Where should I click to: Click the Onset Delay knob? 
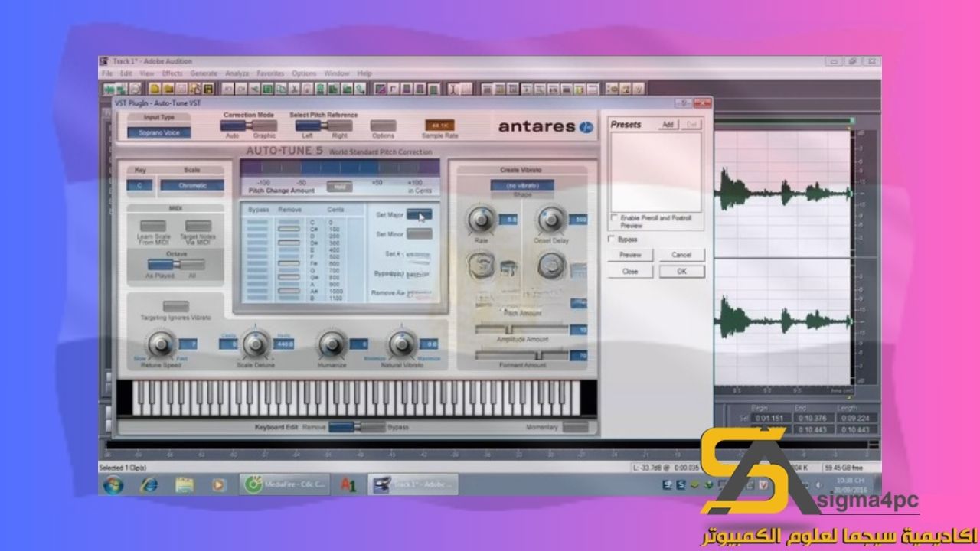[x=550, y=220]
